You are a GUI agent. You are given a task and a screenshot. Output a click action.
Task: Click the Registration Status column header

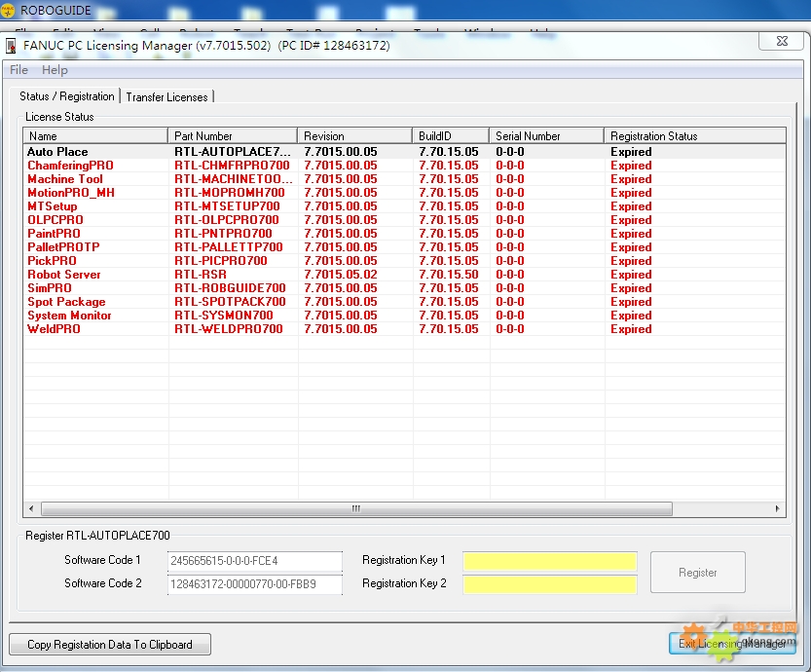[x=695, y=136]
